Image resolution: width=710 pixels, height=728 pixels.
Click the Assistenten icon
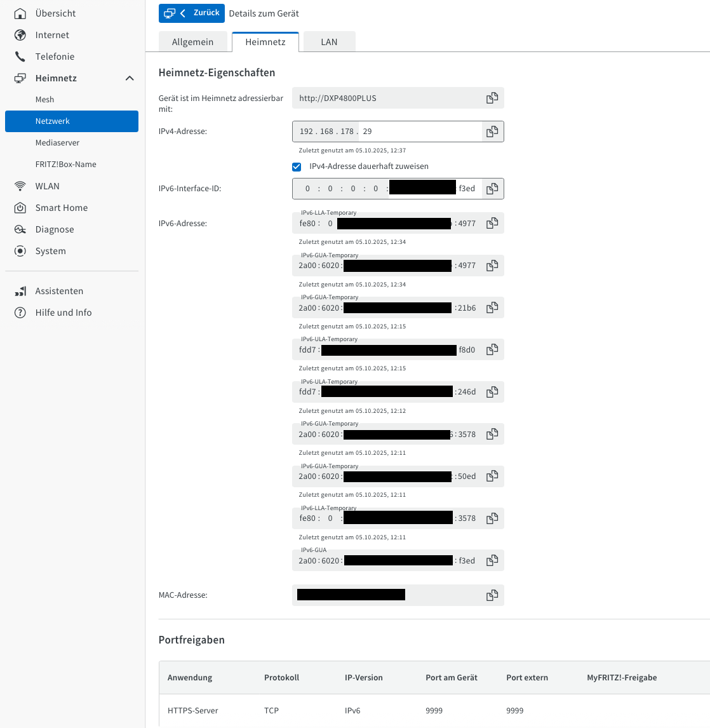pyautogui.click(x=20, y=291)
